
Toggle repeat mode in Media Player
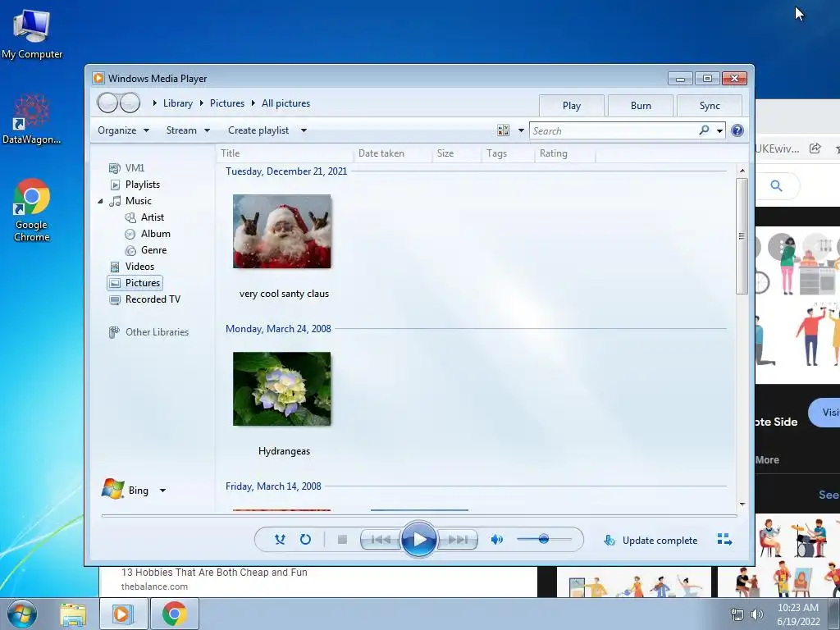pos(305,540)
